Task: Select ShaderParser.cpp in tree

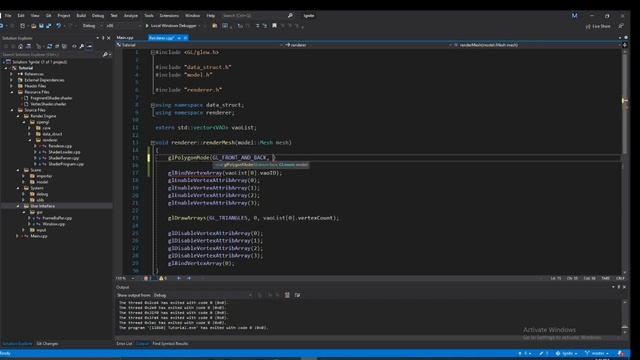Action: coord(63,158)
